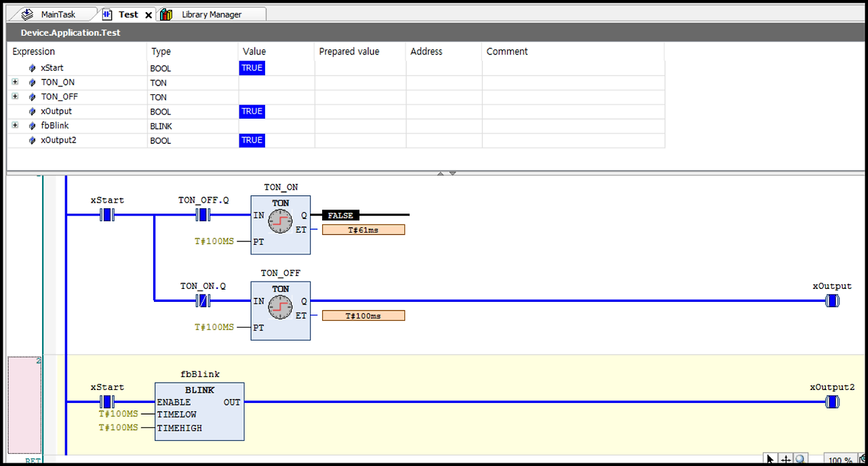
Task: Open the zoom magnifier tool
Action: [x=801, y=459]
